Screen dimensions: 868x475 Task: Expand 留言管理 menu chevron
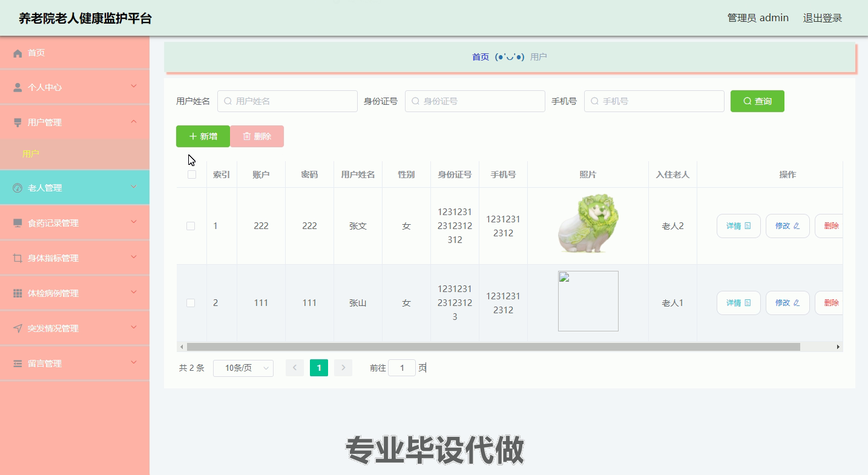[134, 363]
